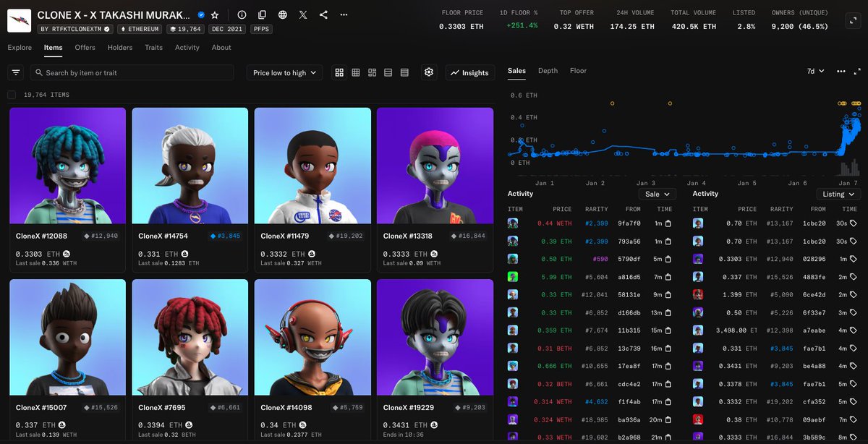
Task: Switch to the Floor chart tab
Action: point(578,71)
